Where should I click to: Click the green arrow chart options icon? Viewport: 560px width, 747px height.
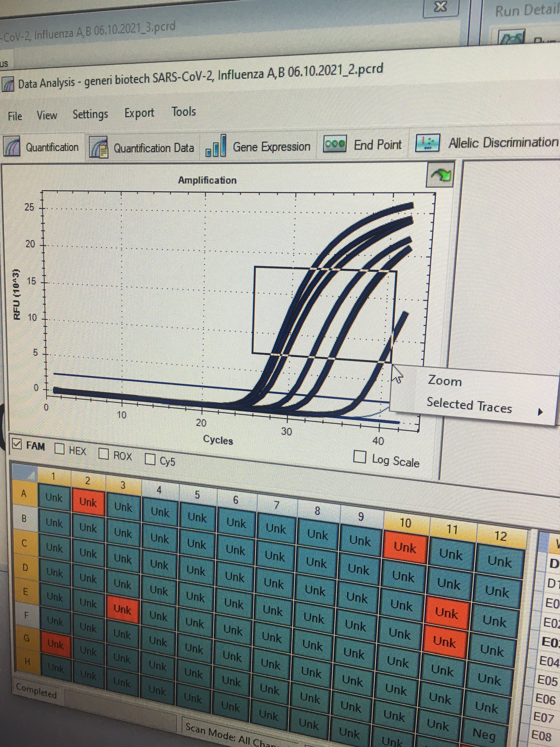(x=441, y=174)
